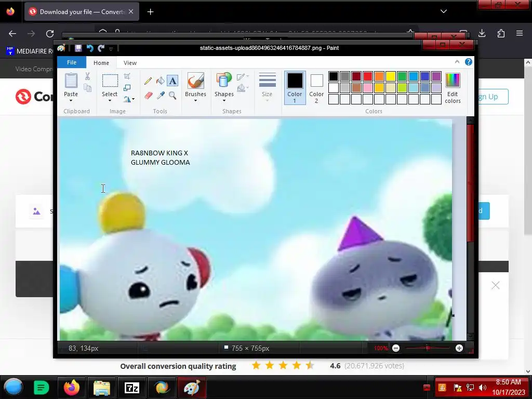Select the Color picker eyedropper tool
Screen dimensions: 532x399
(160, 96)
